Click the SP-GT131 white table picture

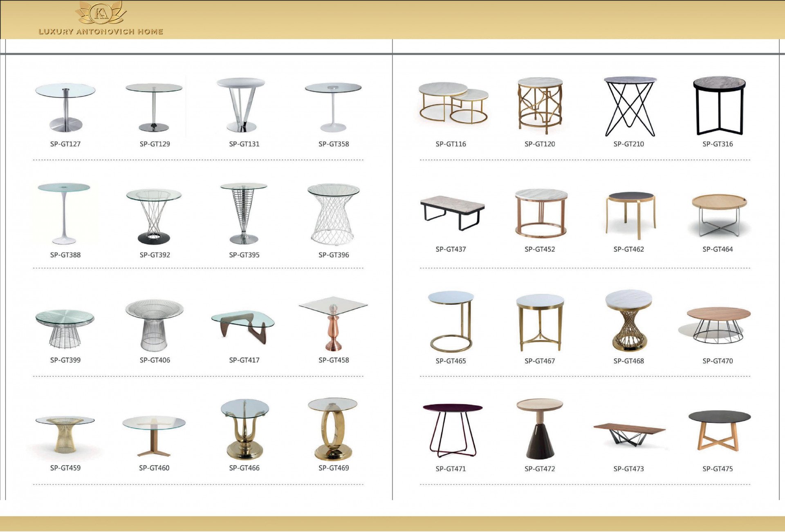[242, 105]
